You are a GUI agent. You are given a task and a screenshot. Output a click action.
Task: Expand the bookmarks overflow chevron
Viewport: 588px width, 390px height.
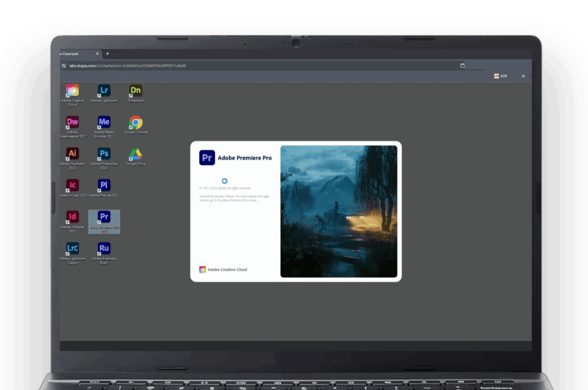click(523, 76)
